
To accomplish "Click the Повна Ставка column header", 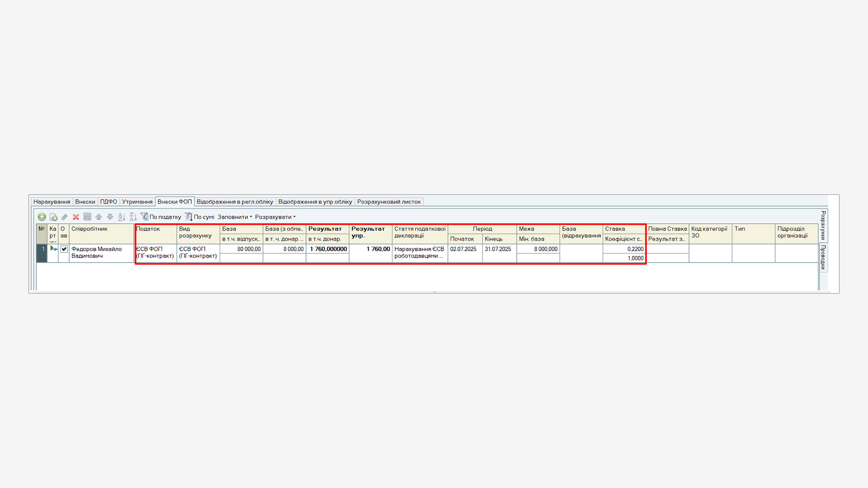I will click(x=667, y=229).
